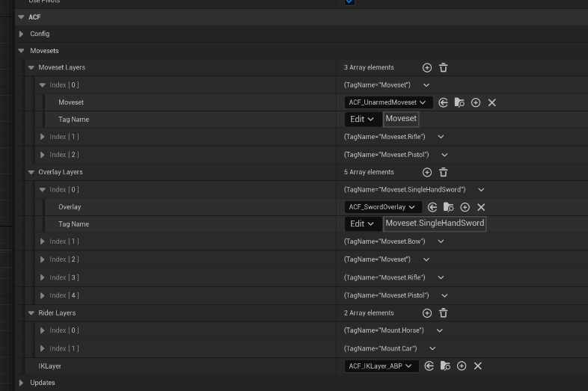Delete all Rider Layers elements with trash icon
Viewport: 588px width, 391px height.
click(443, 313)
